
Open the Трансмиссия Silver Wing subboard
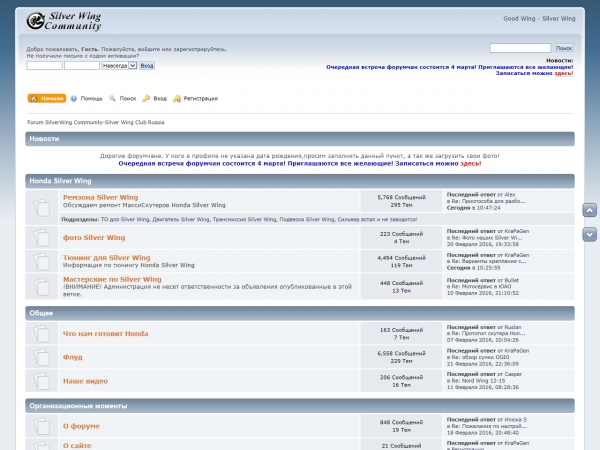(x=244, y=220)
